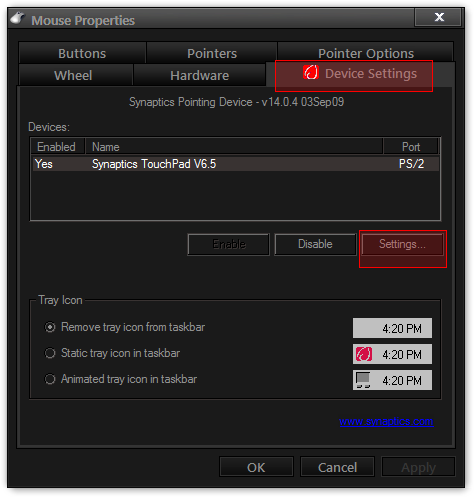474x497 pixels.
Task: Open touchpad Settings... dialog
Action: (x=402, y=244)
